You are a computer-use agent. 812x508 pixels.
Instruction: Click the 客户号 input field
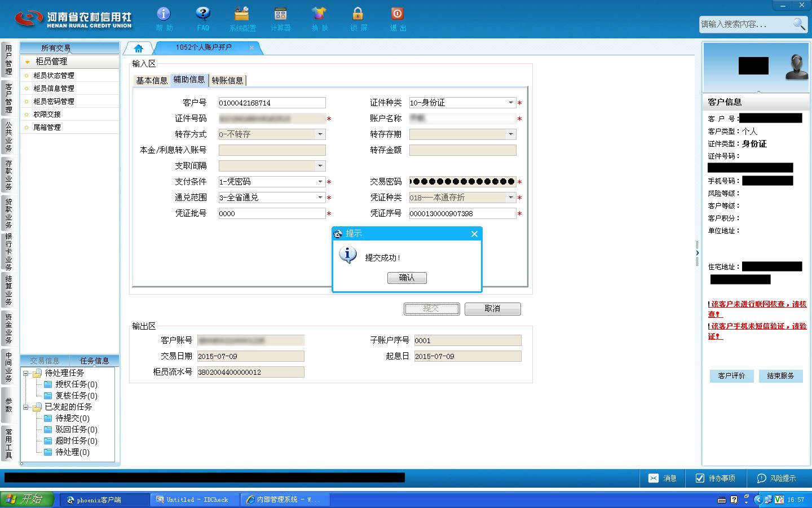coord(272,103)
